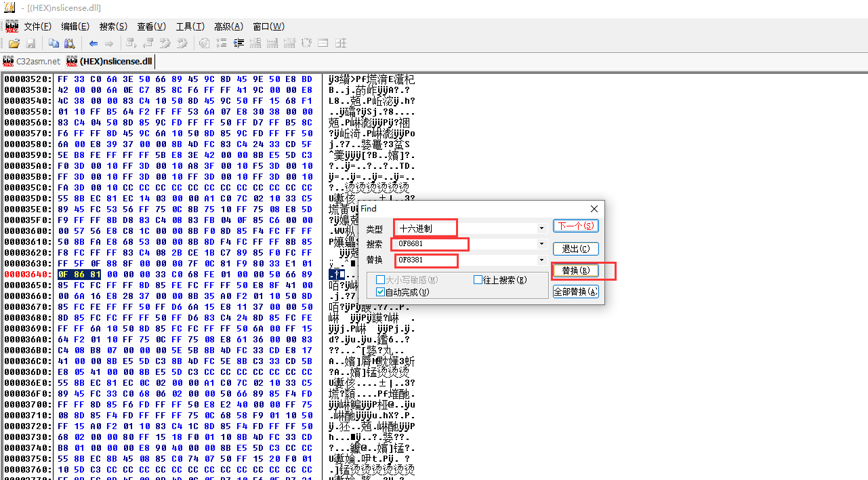Image resolution: width=868 pixels, height=480 pixels.
Task: Click the second grey pencil toolbar icon
Action: click(x=182, y=43)
